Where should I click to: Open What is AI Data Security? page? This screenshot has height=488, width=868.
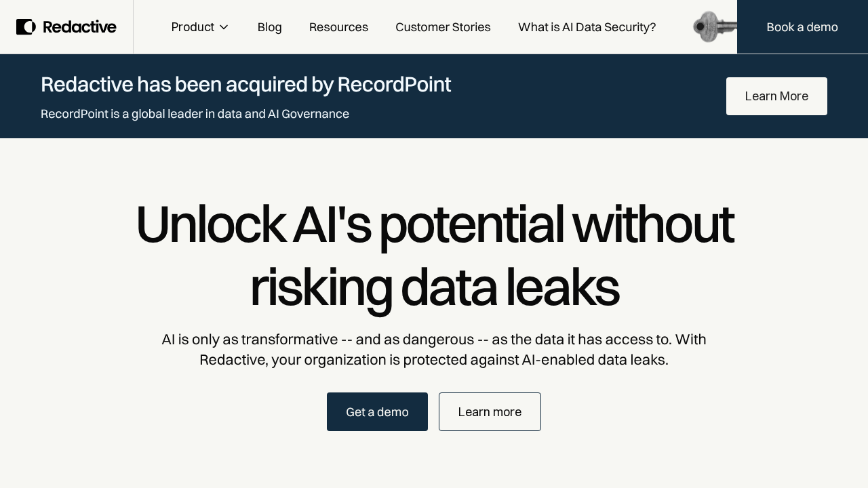(x=587, y=27)
